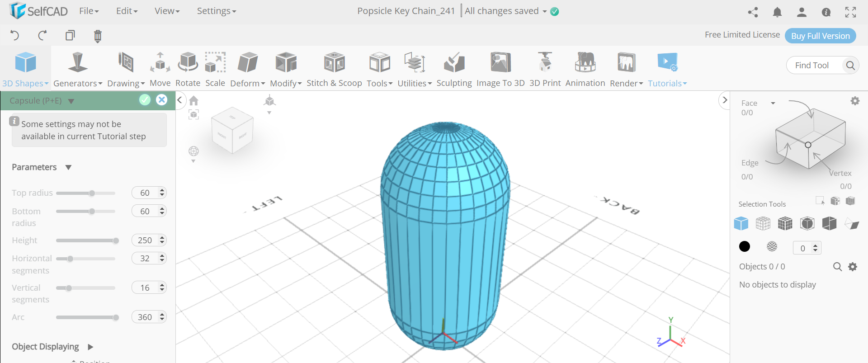This screenshot has height=363, width=868.
Task: Expand the Capsule panel dropdown arrow
Action: 71,101
